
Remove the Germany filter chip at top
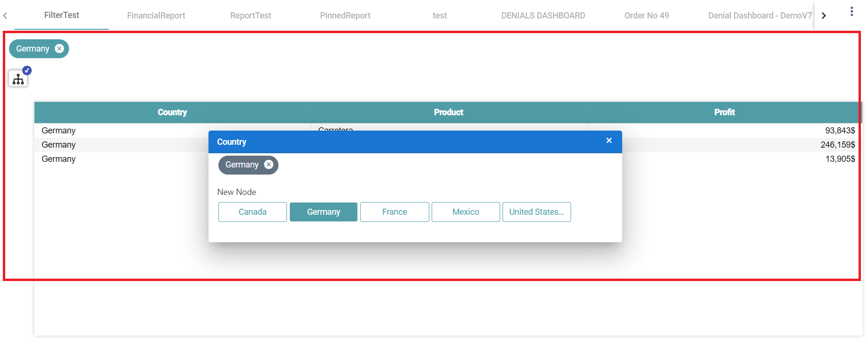(x=59, y=49)
